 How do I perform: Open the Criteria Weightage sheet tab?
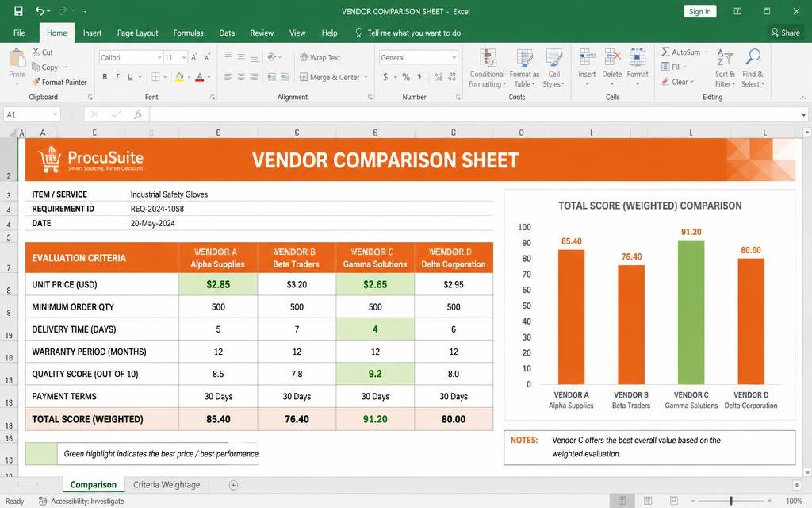[167, 485]
